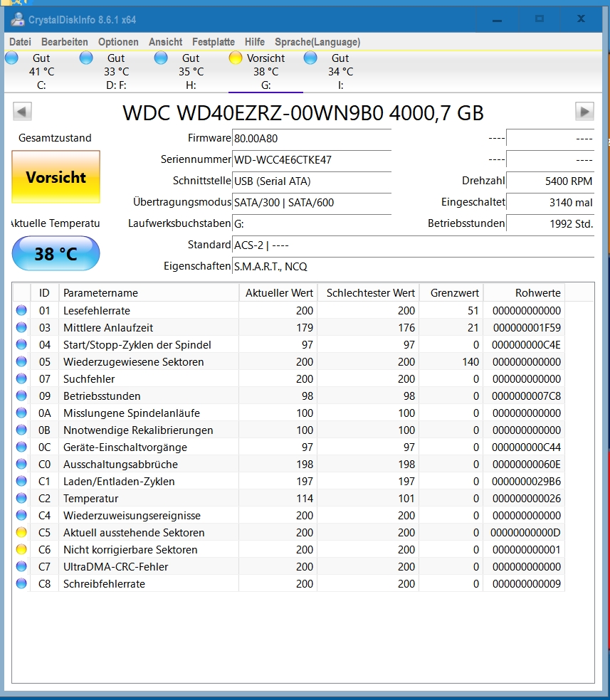
Task: Click blue status icon of drive I:
Action: tap(310, 58)
